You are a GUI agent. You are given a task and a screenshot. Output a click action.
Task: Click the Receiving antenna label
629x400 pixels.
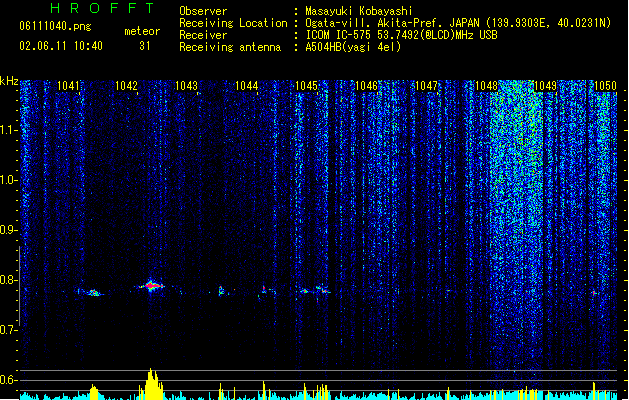tap(230, 47)
